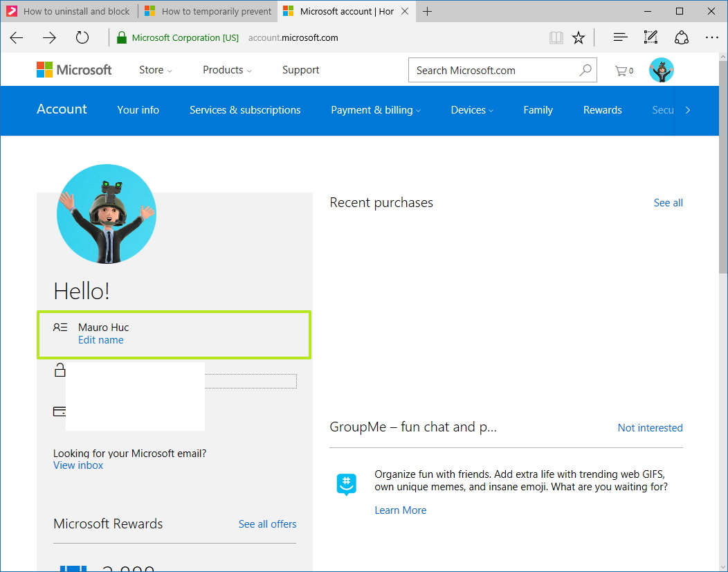The height and width of the screenshot is (572, 728).
Task: Click the search magnifier icon
Action: pyautogui.click(x=585, y=70)
